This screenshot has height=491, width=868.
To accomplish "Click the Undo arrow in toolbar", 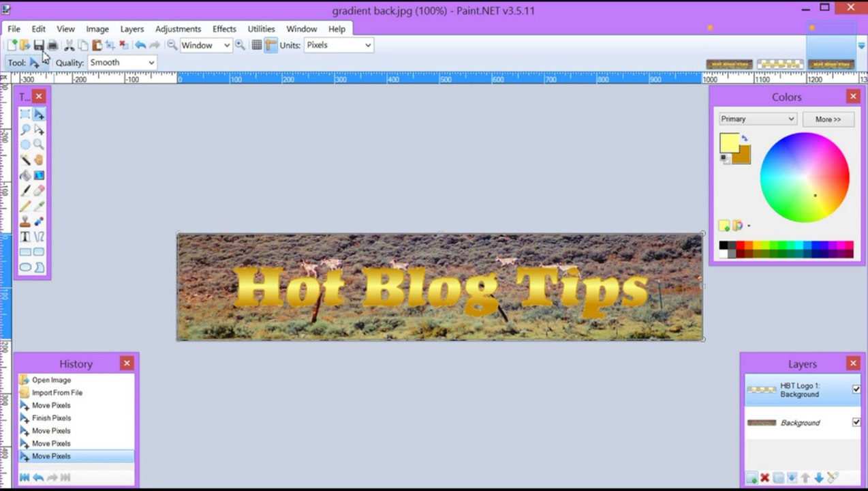I will (x=140, y=45).
